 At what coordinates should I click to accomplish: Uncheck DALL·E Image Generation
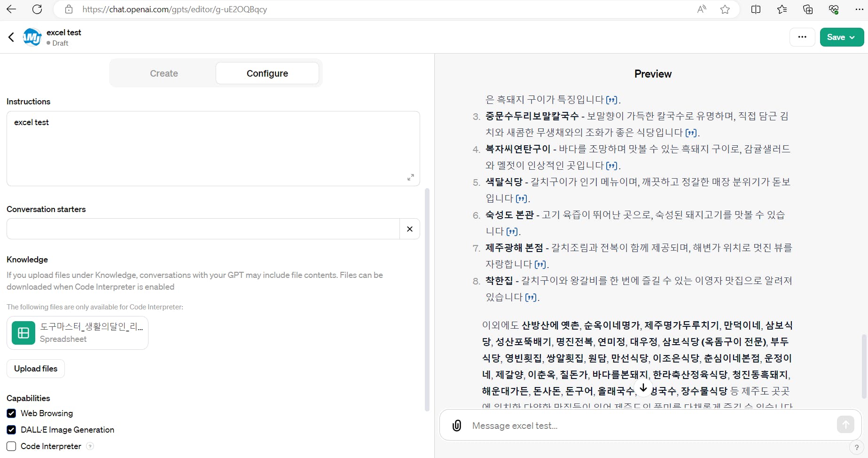[12, 430]
